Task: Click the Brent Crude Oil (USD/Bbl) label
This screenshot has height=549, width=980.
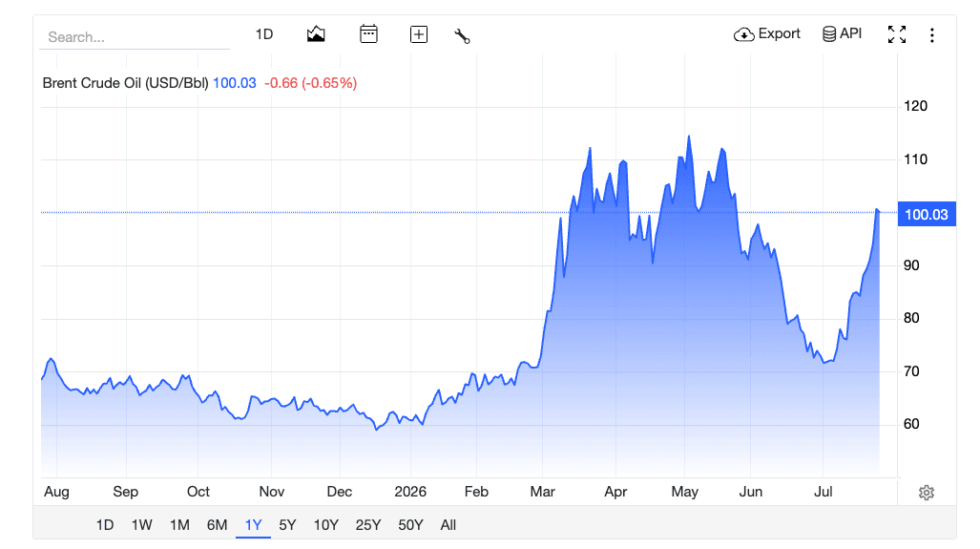Action: pyautogui.click(x=125, y=83)
